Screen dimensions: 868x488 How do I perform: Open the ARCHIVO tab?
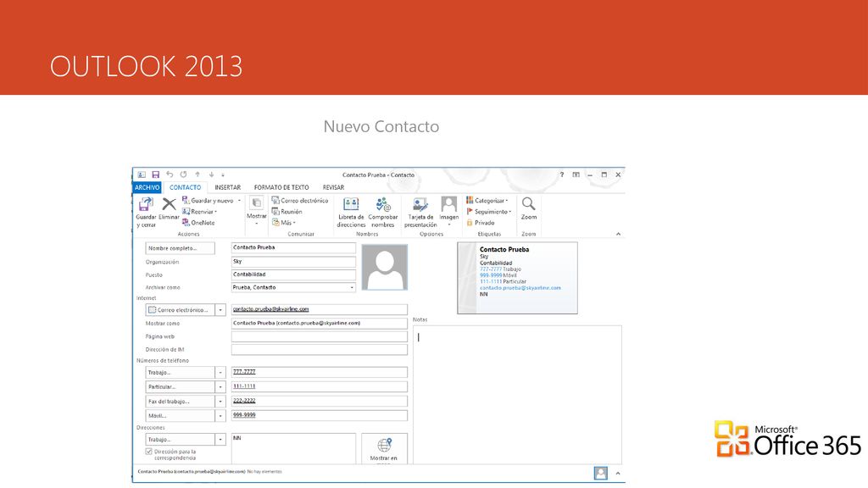click(147, 187)
